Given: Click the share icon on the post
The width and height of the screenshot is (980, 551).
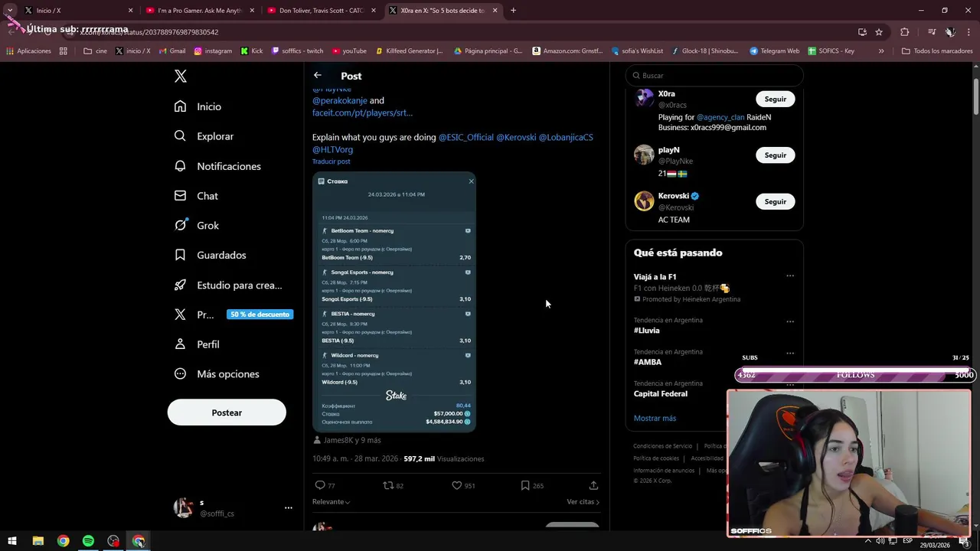Looking at the screenshot, I should pos(593,485).
